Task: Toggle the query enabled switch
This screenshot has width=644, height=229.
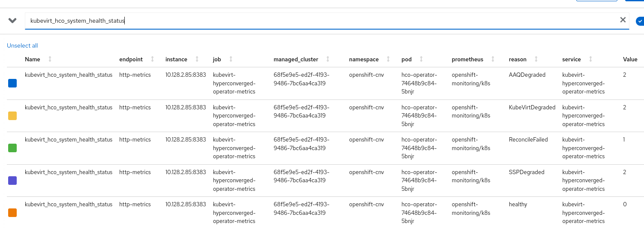Action: click(640, 21)
